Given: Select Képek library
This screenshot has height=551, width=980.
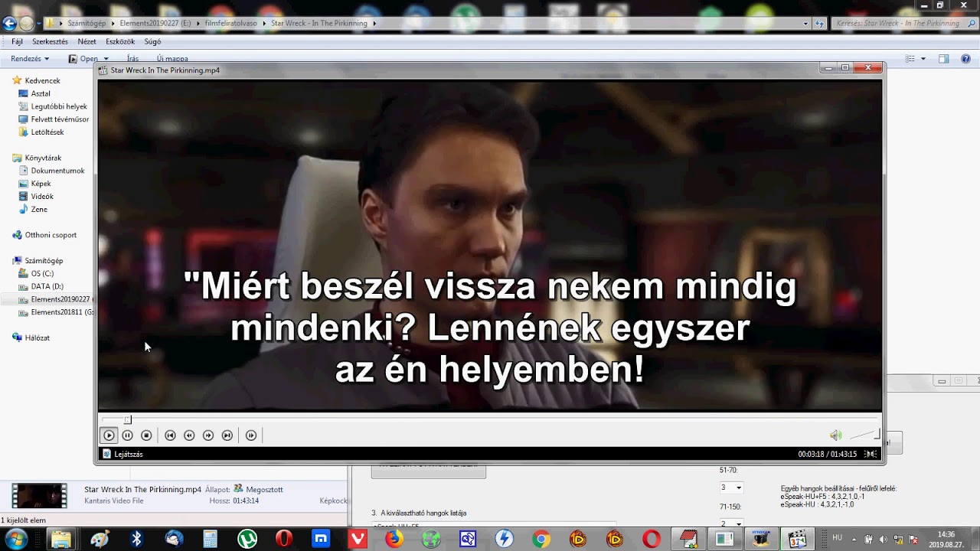Looking at the screenshot, I should pyautogui.click(x=41, y=184).
